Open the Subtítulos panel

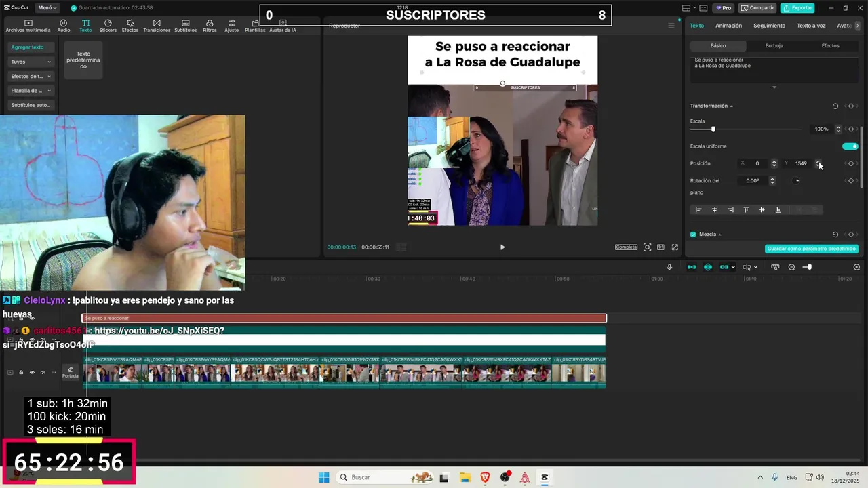(185, 26)
